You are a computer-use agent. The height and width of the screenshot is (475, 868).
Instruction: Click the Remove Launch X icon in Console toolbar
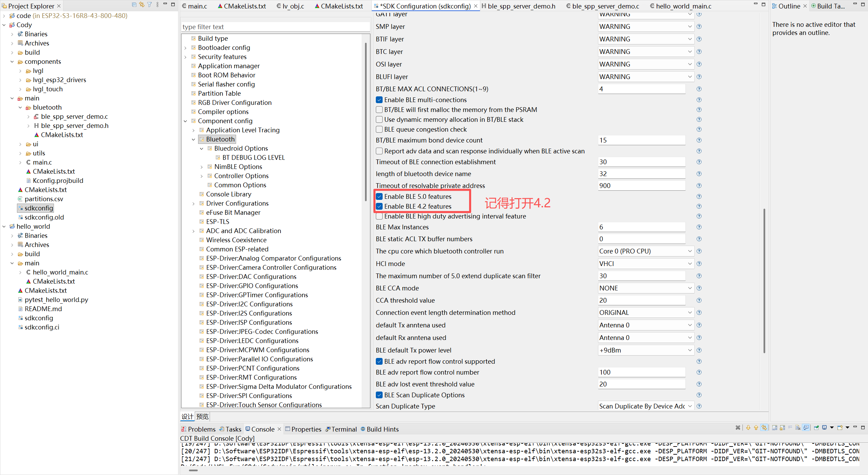click(x=738, y=427)
